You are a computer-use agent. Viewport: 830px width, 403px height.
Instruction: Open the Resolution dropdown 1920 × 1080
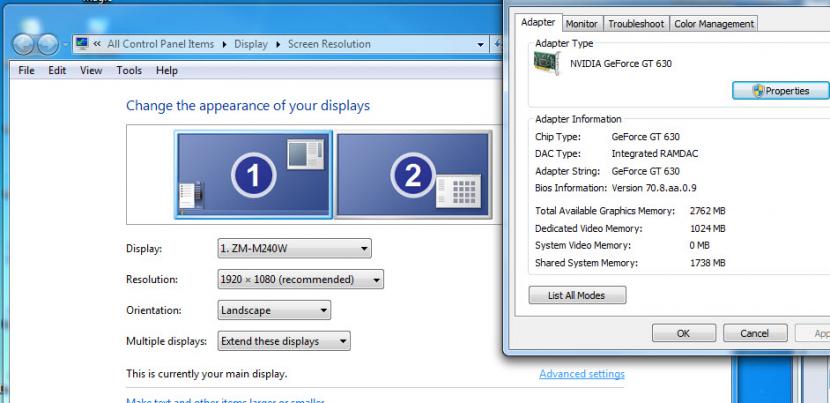(x=300, y=280)
